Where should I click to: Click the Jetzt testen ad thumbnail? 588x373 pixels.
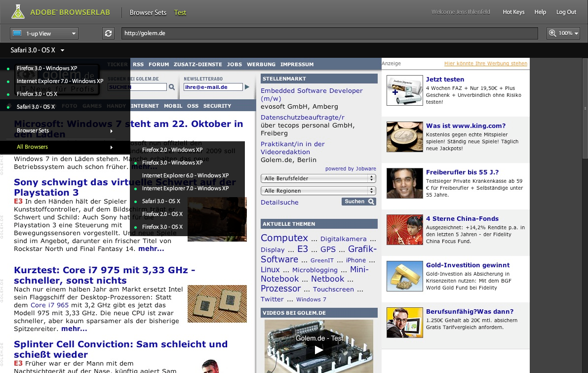click(x=405, y=90)
